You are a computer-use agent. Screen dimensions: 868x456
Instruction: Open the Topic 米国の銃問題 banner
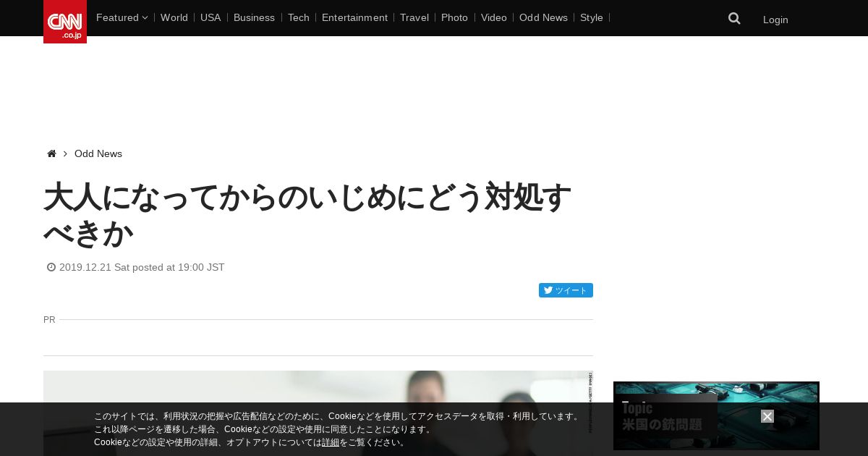pyautogui.click(x=716, y=416)
